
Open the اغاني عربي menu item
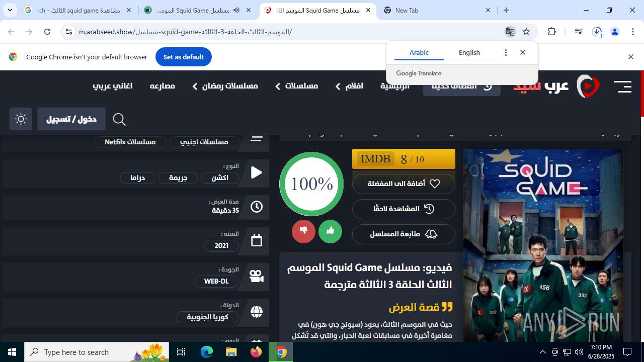(x=113, y=86)
